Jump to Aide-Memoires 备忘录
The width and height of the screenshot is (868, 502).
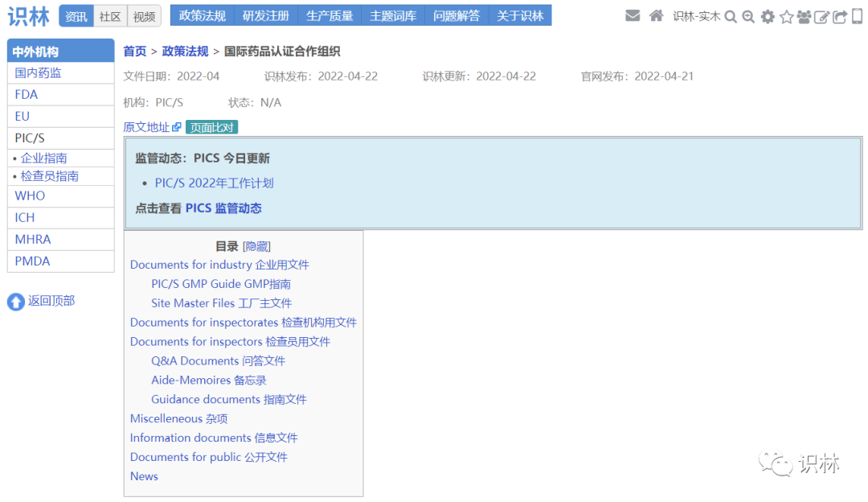209,381
